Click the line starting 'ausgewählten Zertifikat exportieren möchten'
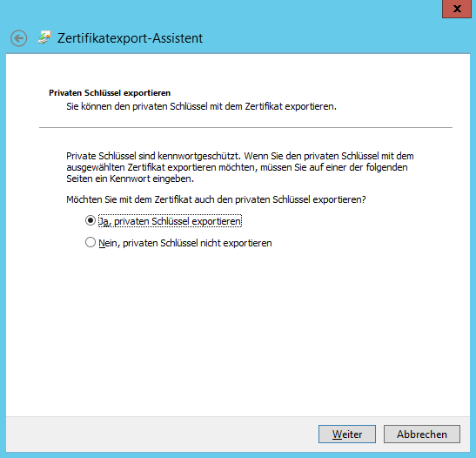This screenshot has width=476, height=458. tap(237, 167)
